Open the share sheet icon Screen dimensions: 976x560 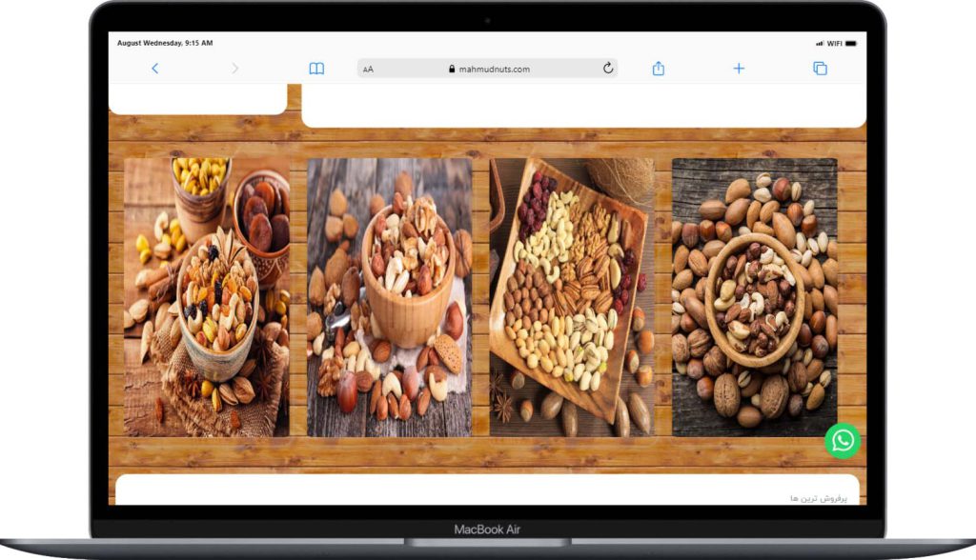pyautogui.click(x=658, y=69)
